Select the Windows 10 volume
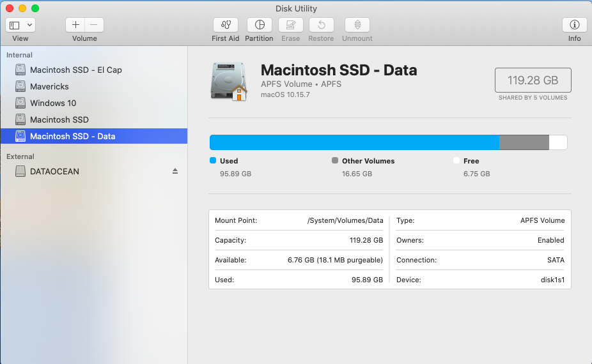 coord(93,103)
